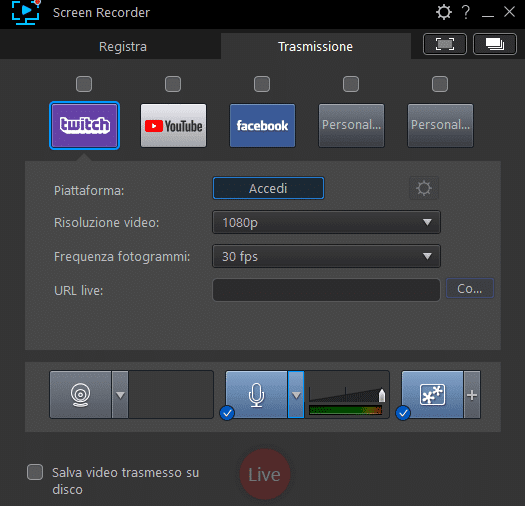Open Risoluzione video 1080p dropdown
This screenshot has width=525, height=506.
(326, 222)
